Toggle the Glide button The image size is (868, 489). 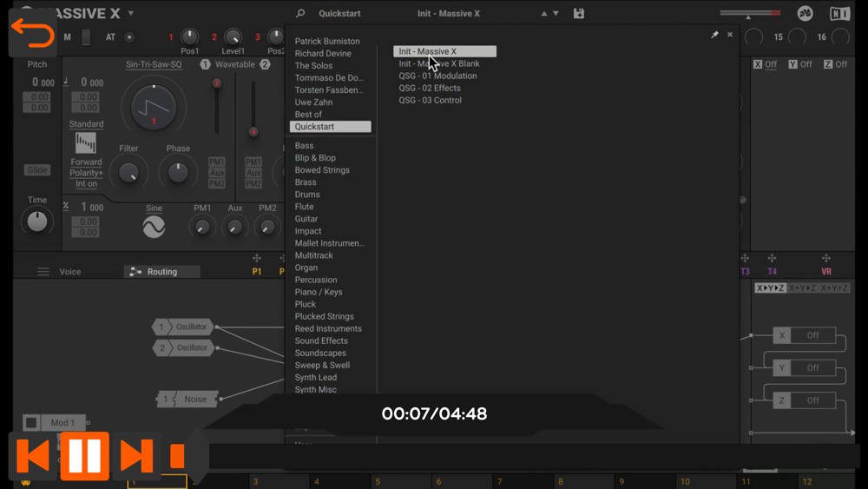point(37,170)
